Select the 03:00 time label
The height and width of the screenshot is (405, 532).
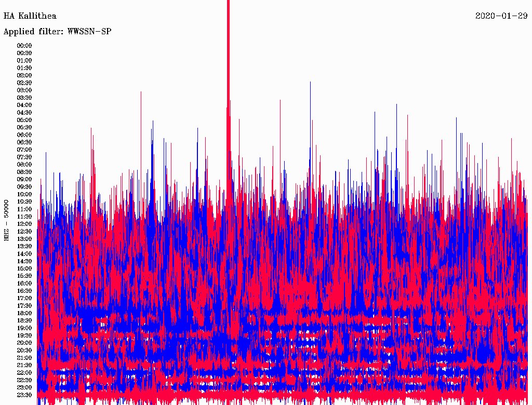point(24,90)
